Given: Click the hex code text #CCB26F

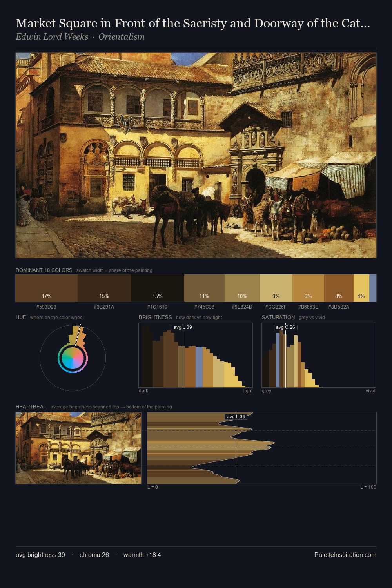Looking at the screenshot, I should point(276,307).
